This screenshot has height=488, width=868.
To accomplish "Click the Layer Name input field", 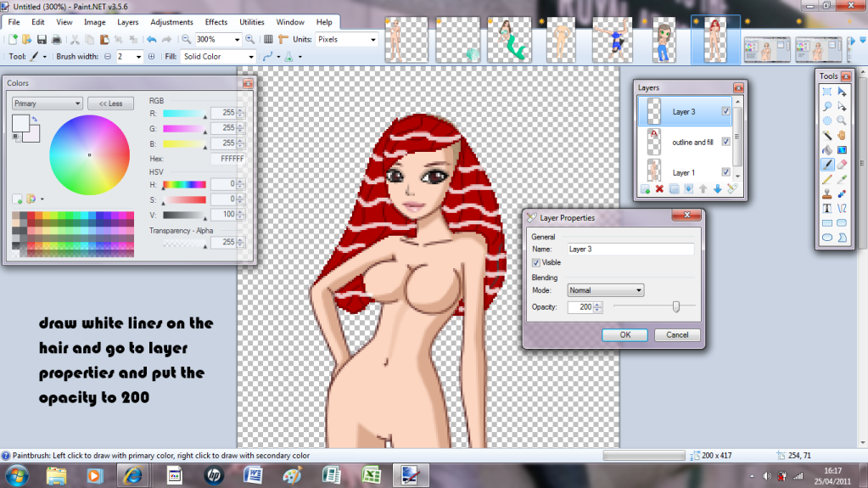I will pyautogui.click(x=630, y=250).
